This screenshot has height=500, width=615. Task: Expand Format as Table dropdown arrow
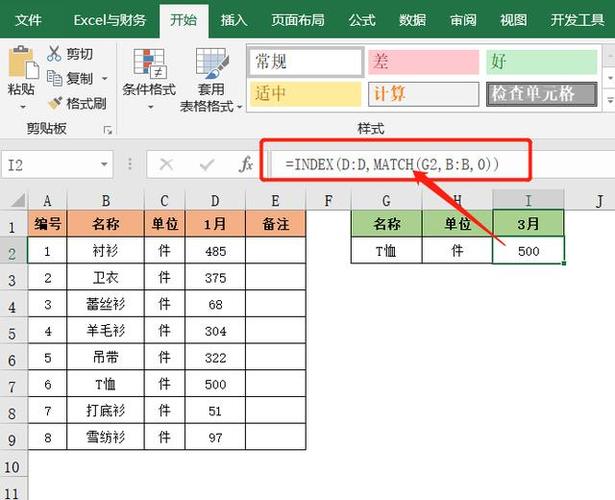(x=239, y=107)
